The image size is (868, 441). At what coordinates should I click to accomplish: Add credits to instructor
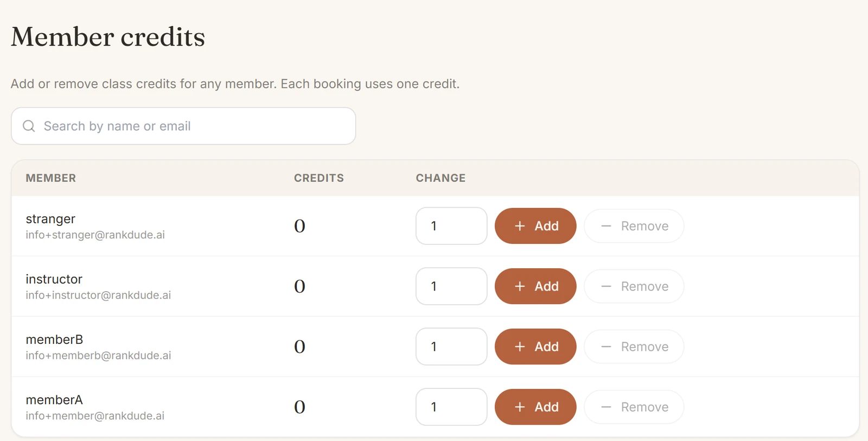535,286
